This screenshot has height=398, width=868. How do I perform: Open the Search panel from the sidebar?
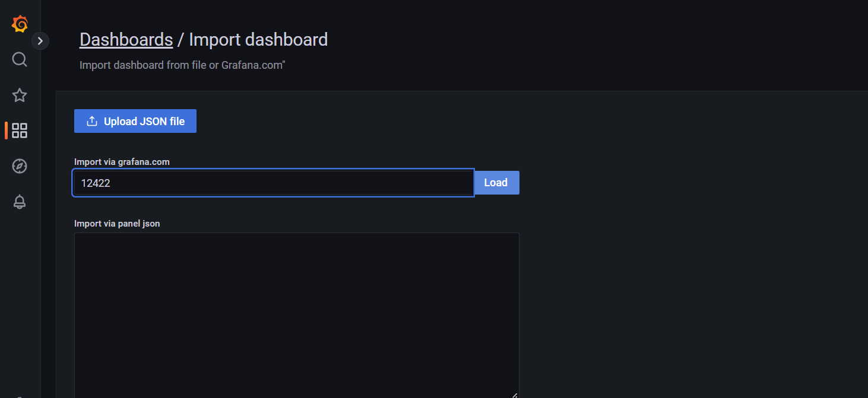click(x=20, y=59)
